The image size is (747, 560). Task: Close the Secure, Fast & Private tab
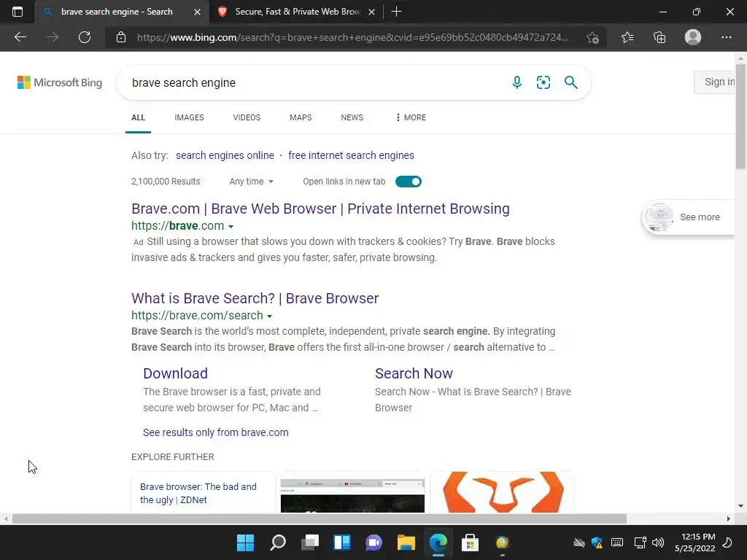[x=372, y=12]
